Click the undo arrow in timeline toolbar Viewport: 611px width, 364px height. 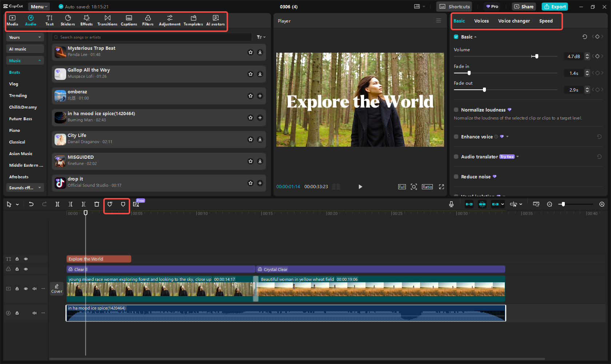pos(31,204)
